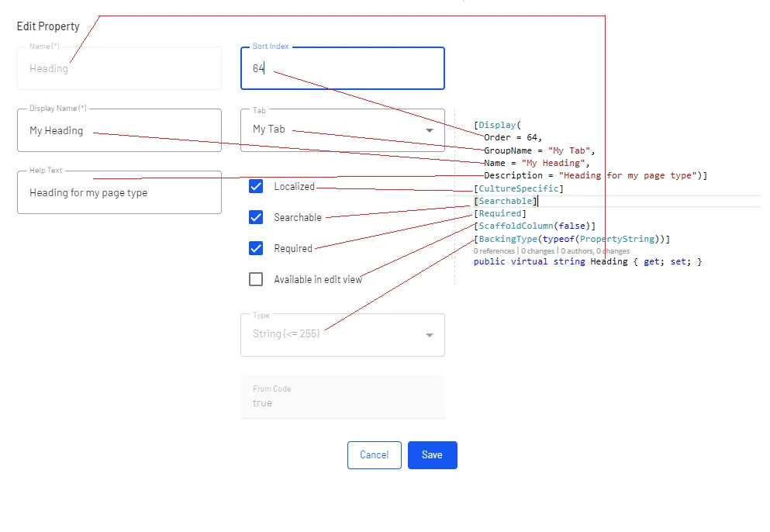The height and width of the screenshot is (532, 770).
Task: Uncheck the Searchable checkbox
Action: pyautogui.click(x=256, y=217)
